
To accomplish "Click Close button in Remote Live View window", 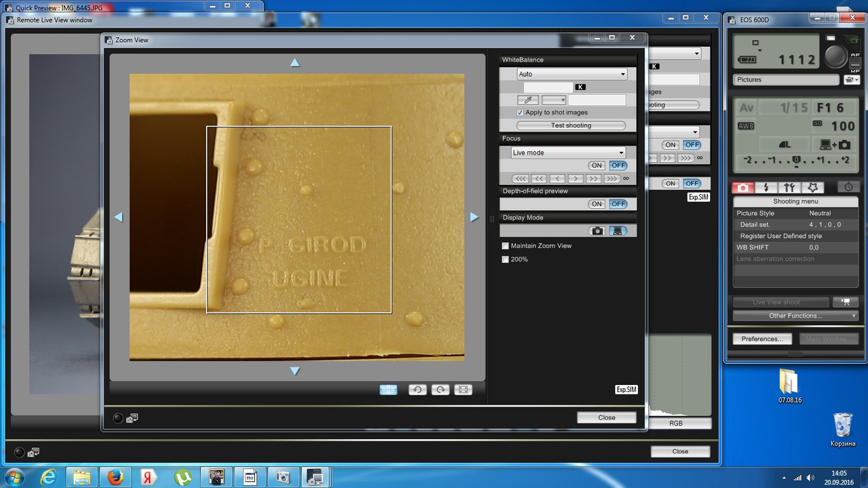I will point(680,451).
